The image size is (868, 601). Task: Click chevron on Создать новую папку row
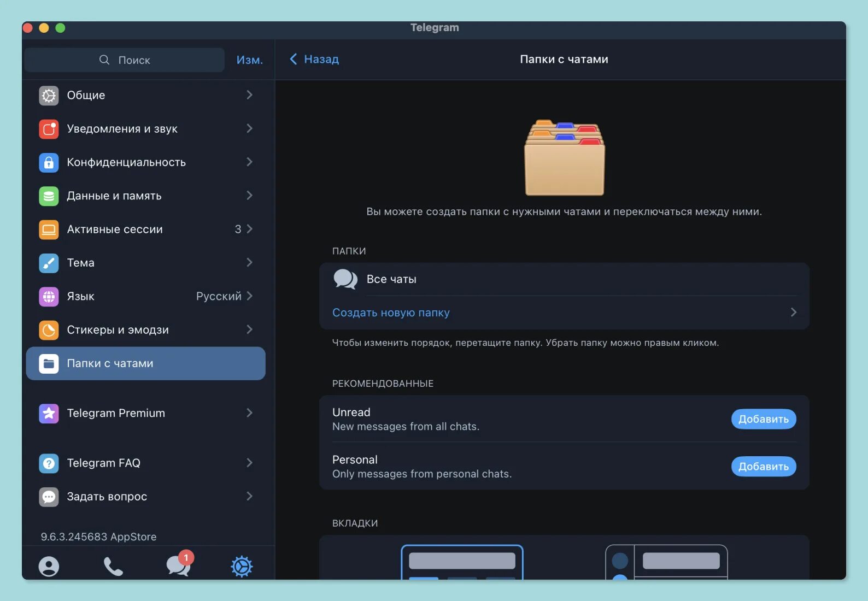pos(794,312)
